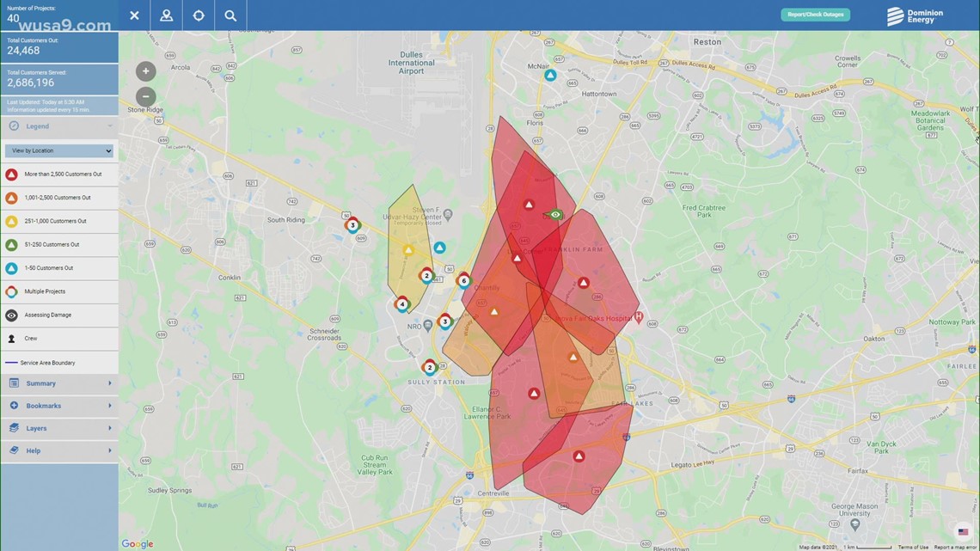The height and width of the screenshot is (551, 980).
Task: Open the map search tool
Action: 230,15
